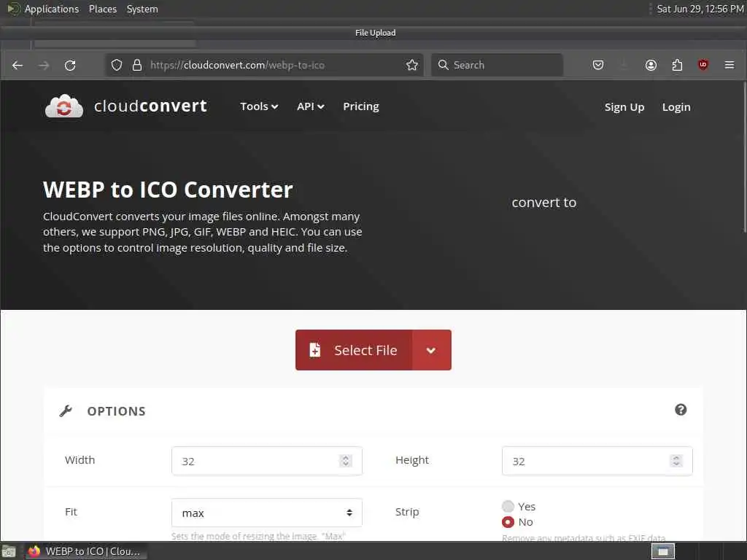Screen dimensions: 747x560
Task: Open workspace switcher in bottom panel
Action: click(663, 551)
